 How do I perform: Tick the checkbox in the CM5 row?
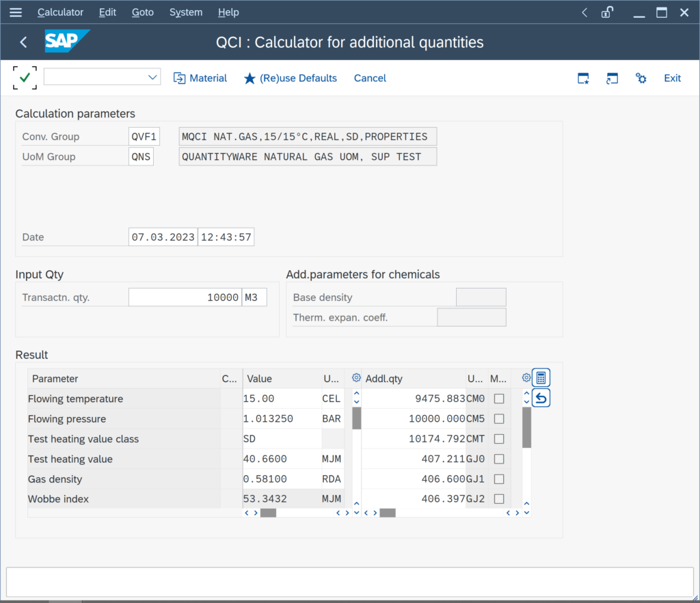click(499, 418)
